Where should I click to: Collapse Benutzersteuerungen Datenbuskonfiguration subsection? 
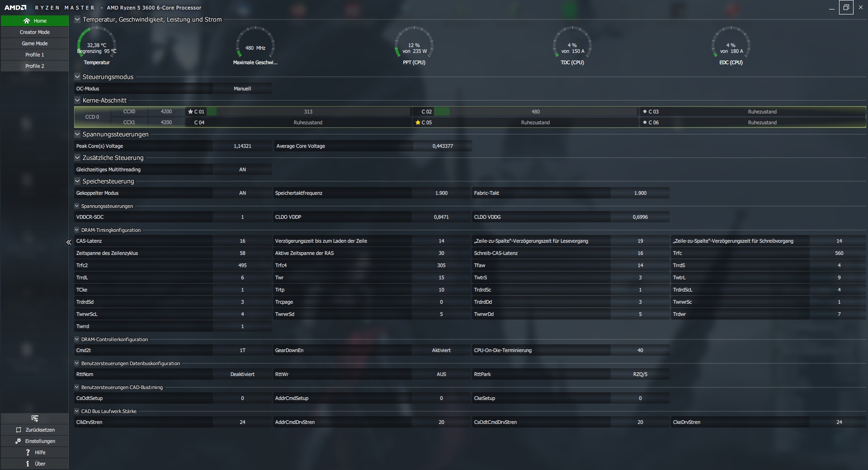(77, 363)
